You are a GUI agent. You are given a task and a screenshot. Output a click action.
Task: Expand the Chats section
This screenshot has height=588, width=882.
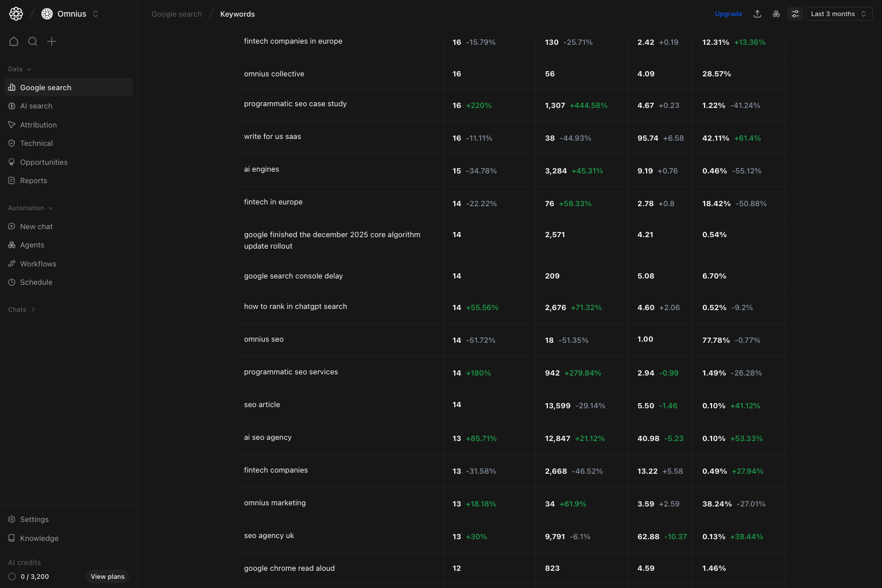click(21, 310)
